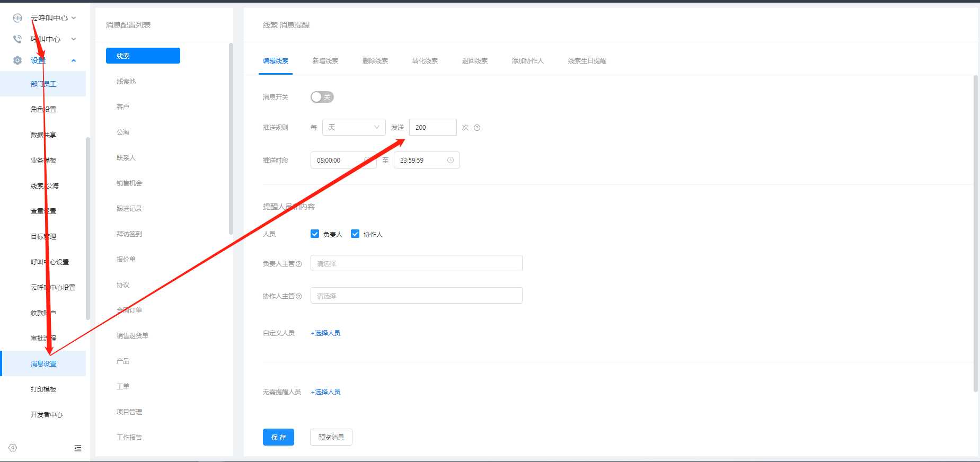The image size is (980, 462).
Task: Expand the 呼叫中心 menu chevron
Action: [74, 39]
